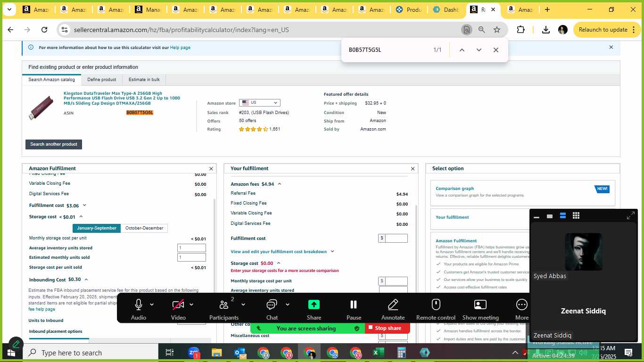Click the Search another product button
644x362 pixels.
click(54, 144)
